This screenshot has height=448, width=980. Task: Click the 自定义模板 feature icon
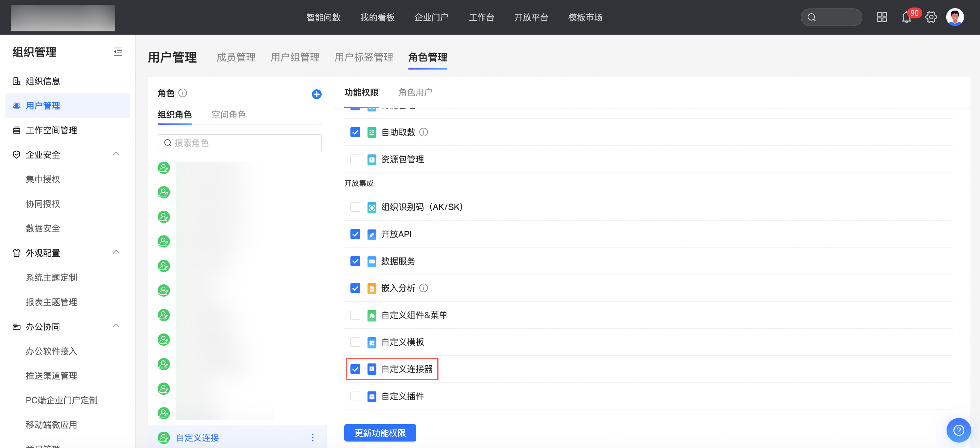[x=372, y=342]
